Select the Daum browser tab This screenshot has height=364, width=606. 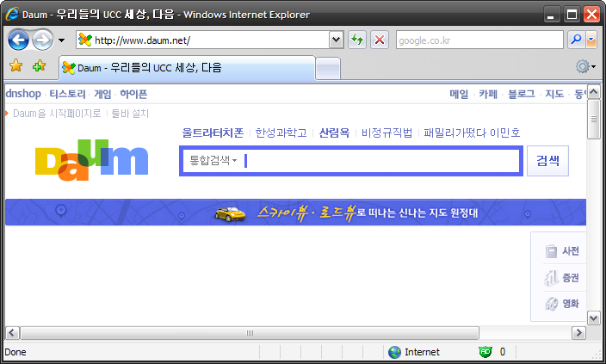coord(188,68)
